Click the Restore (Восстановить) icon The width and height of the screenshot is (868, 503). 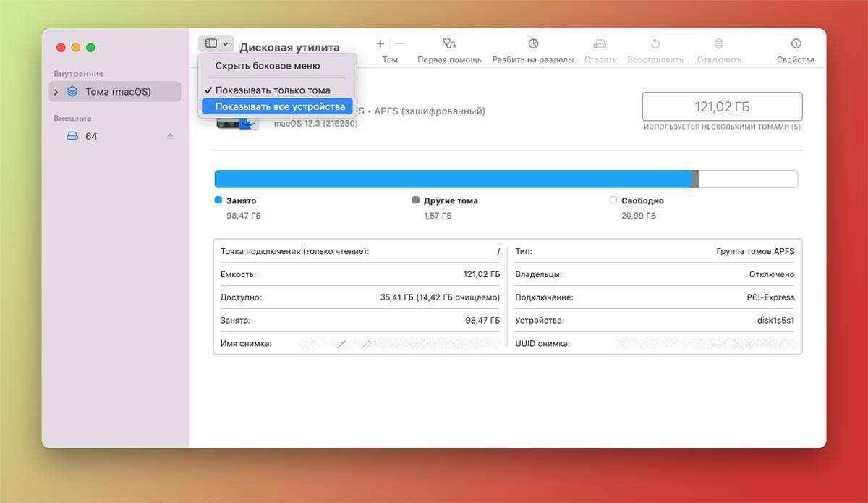[655, 44]
